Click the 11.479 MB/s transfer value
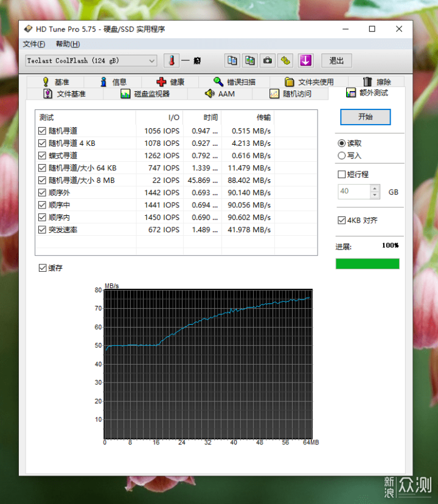The image size is (438, 504). point(249,168)
